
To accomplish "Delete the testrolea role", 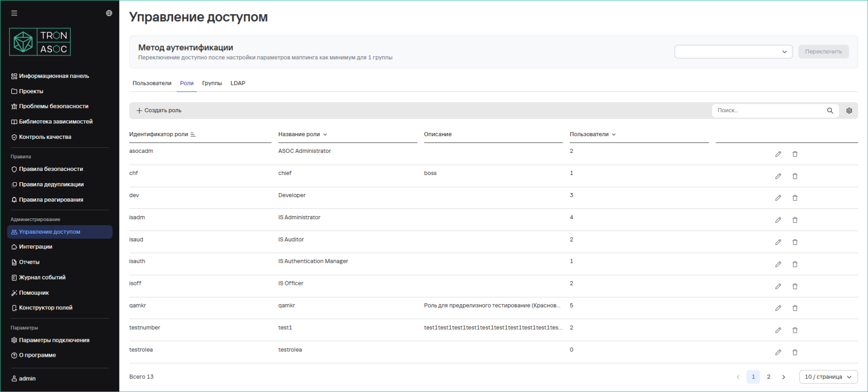I will coord(795,353).
